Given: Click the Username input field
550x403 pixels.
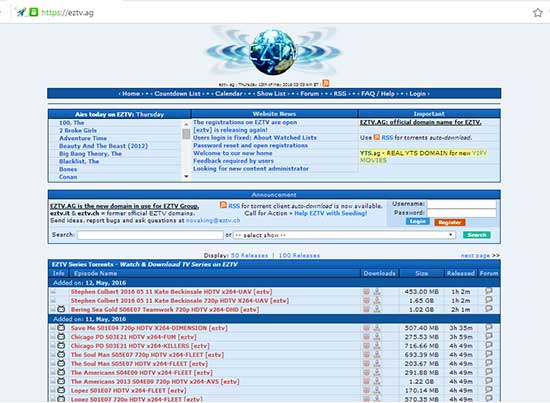Looking at the screenshot, I should pos(461,204).
